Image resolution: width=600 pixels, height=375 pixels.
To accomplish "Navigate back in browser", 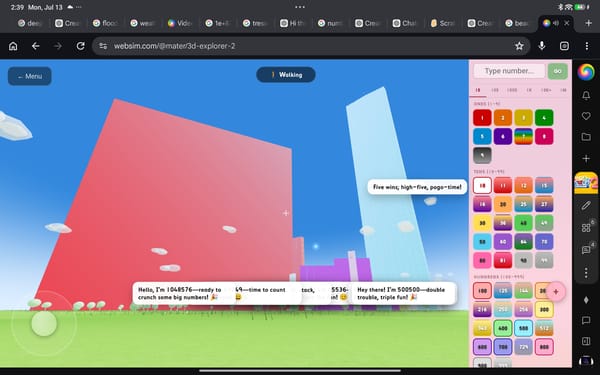I will point(36,46).
